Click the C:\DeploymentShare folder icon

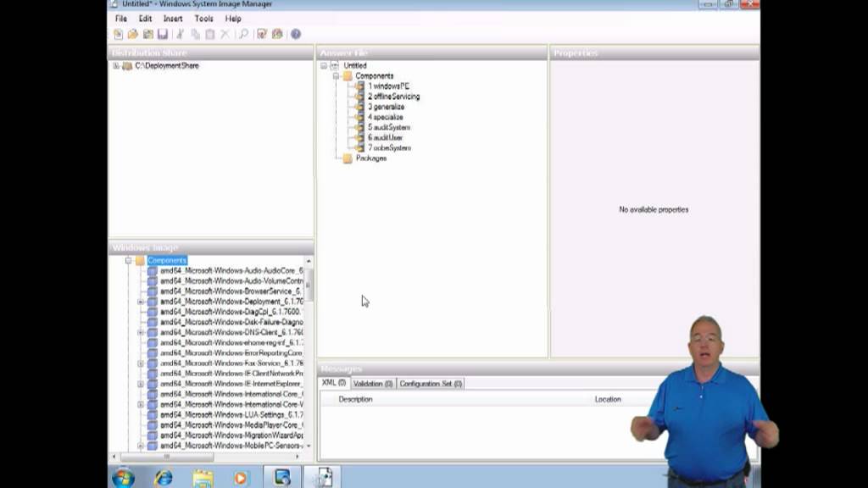(x=127, y=66)
